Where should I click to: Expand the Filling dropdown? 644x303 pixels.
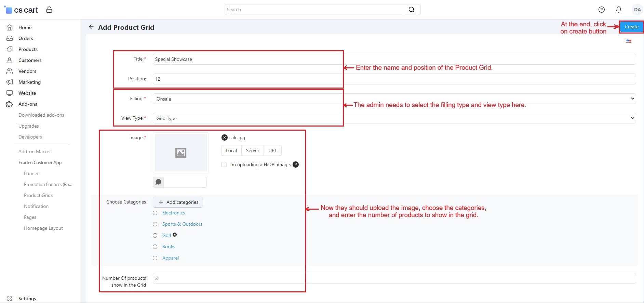pos(394,99)
